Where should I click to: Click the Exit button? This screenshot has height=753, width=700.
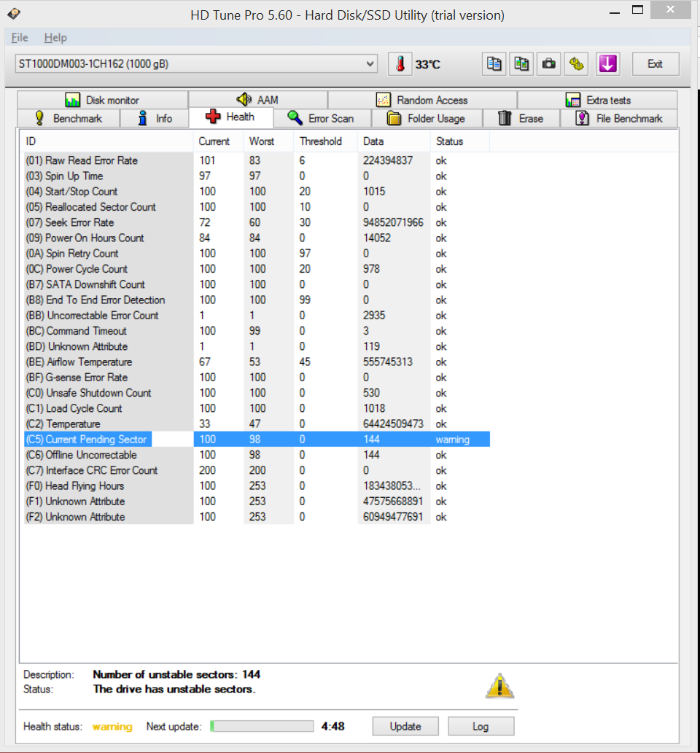point(656,64)
